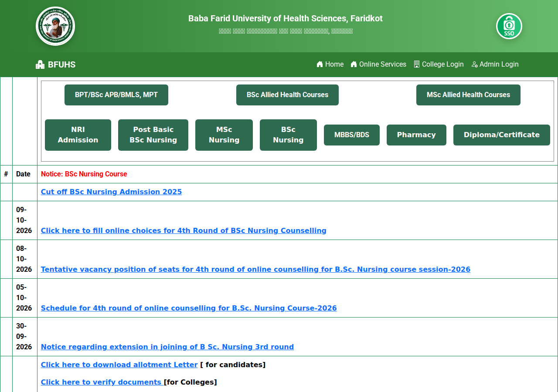The image size is (558, 392).
Task: Click the Admin Login user icon
Action: (474, 64)
